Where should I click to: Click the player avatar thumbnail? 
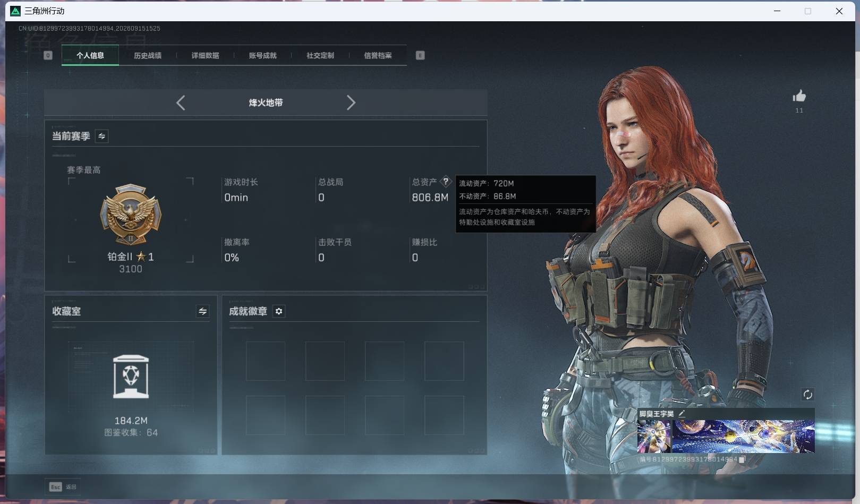pos(654,437)
